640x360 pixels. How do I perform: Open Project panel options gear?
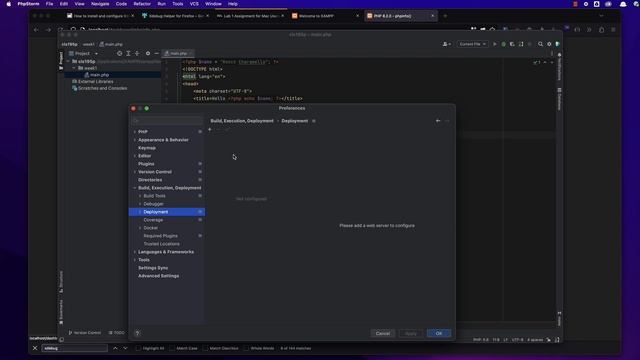pos(148,53)
